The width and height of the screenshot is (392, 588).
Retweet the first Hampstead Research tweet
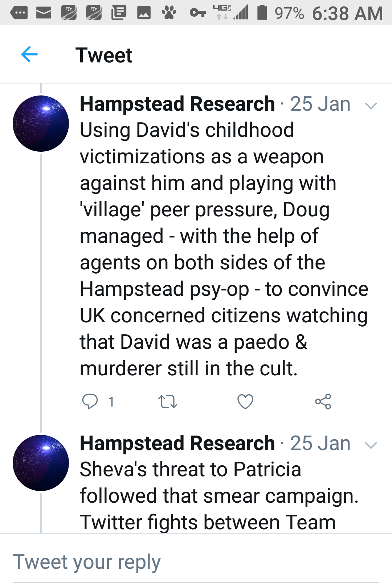pos(168,402)
